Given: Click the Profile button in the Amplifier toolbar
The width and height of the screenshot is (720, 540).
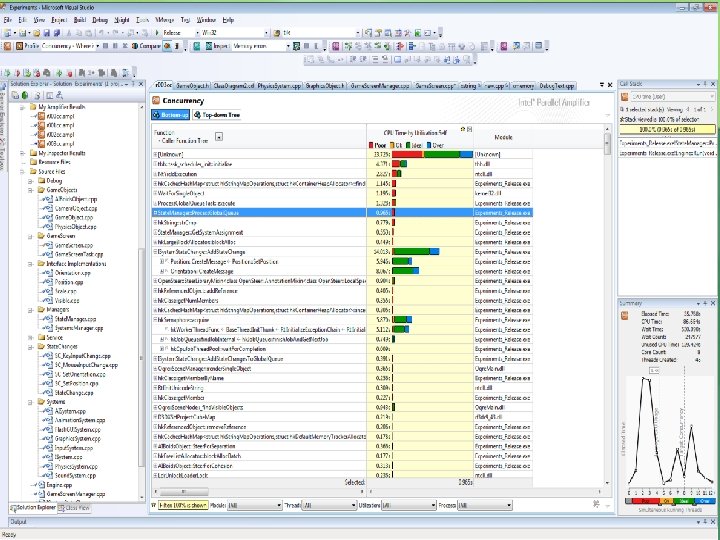Looking at the screenshot, I should pos(27,46).
